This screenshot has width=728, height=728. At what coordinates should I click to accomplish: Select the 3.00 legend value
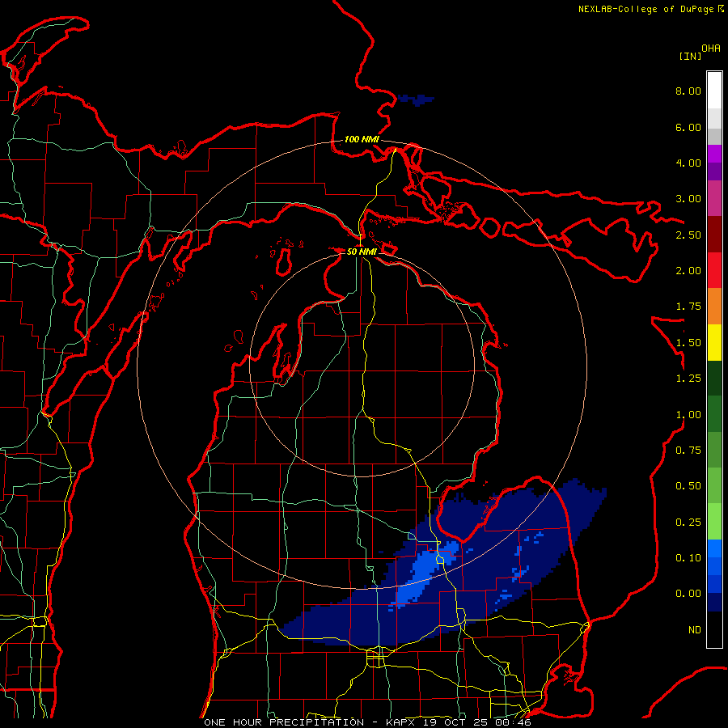[688, 199]
